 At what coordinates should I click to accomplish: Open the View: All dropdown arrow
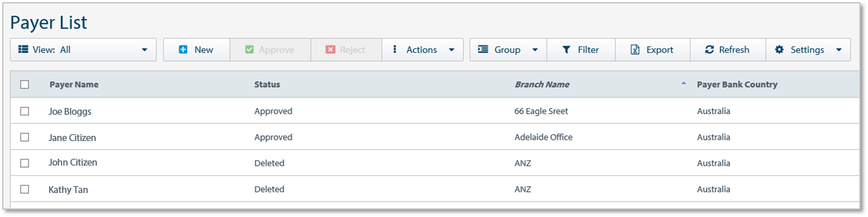[x=144, y=50]
